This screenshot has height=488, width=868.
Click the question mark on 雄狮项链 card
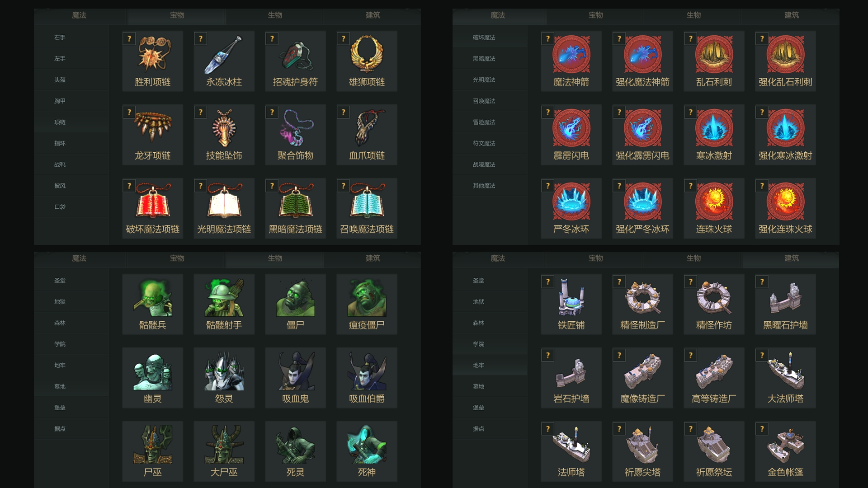pos(344,39)
